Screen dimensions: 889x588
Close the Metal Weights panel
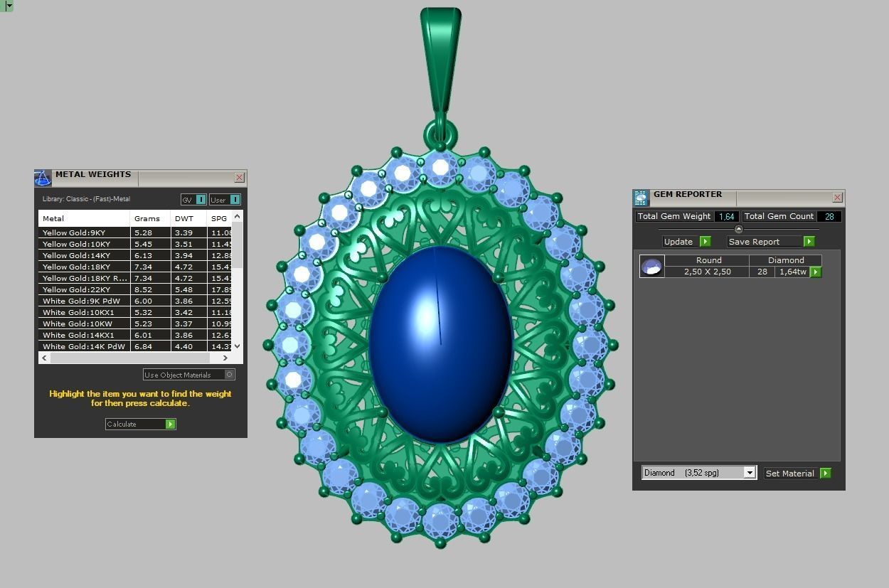tap(239, 177)
